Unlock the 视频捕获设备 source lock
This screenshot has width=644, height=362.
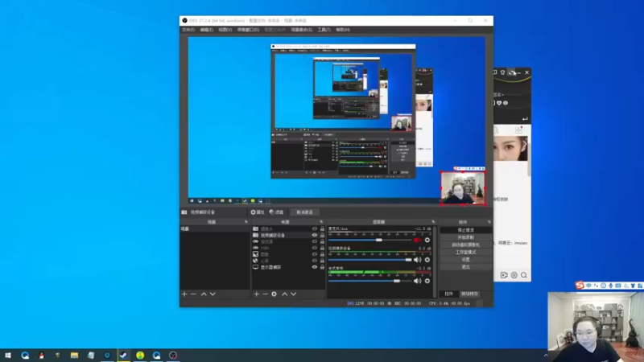click(322, 235)
